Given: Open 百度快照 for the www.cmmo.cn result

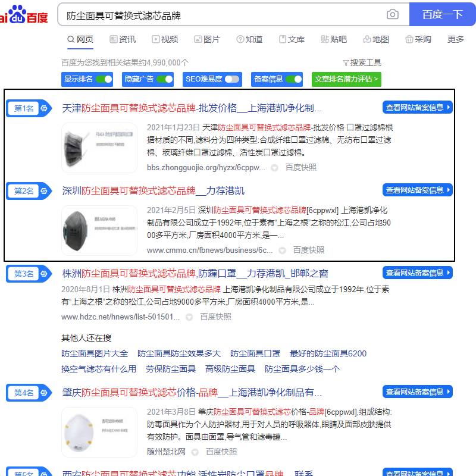Looking at the screenshot, I should pyautogui.click(x=309, y=250).
